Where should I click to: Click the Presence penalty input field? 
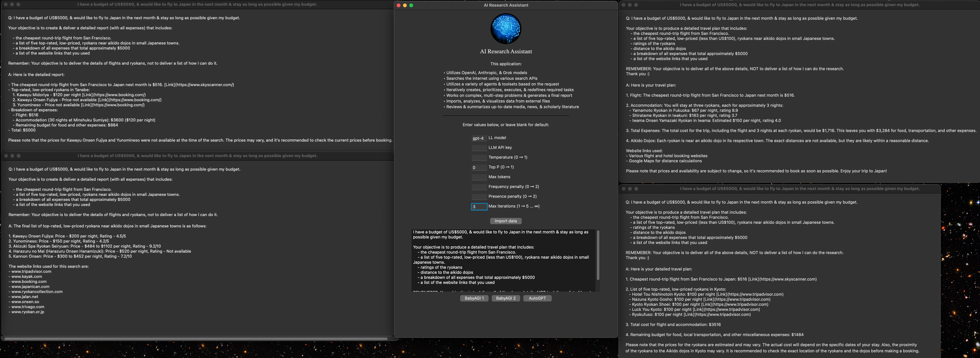coord(479,197)
